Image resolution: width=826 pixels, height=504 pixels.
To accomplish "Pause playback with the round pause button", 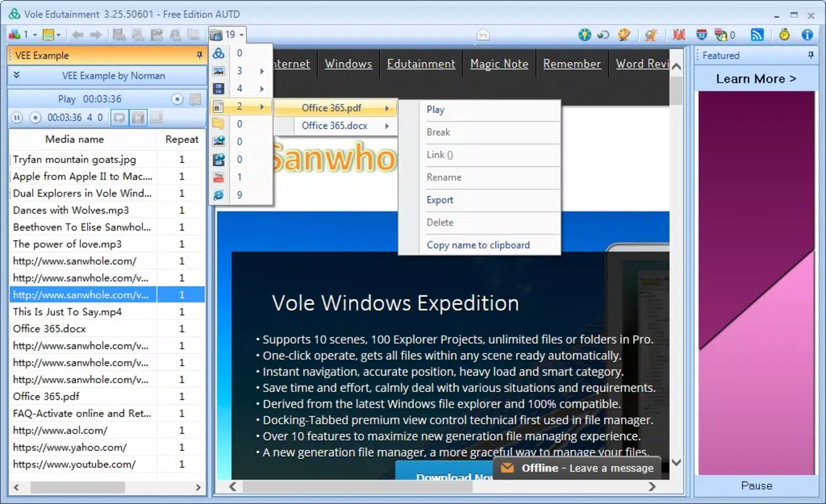I will coord(17,117).
